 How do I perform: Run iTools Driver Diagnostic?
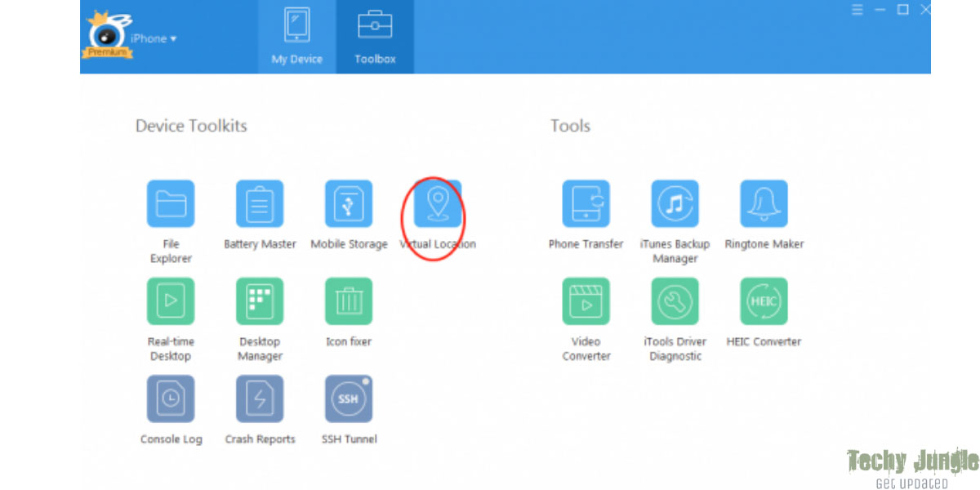[675, 301]
